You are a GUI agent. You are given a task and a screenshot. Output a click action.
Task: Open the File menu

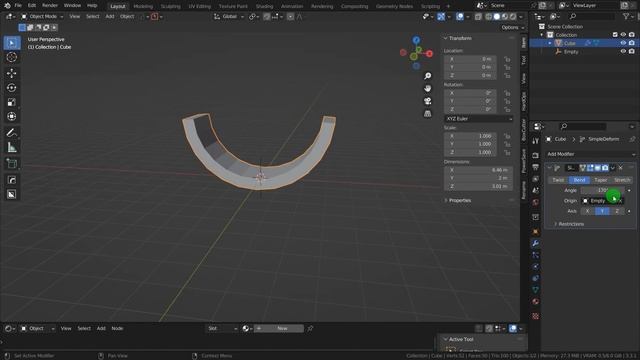coord(18,6)
